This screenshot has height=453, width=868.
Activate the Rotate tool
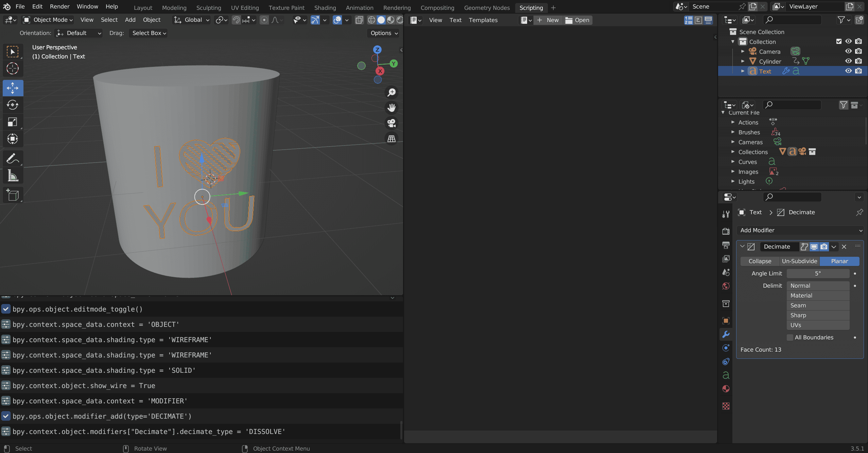pos(13,105)
